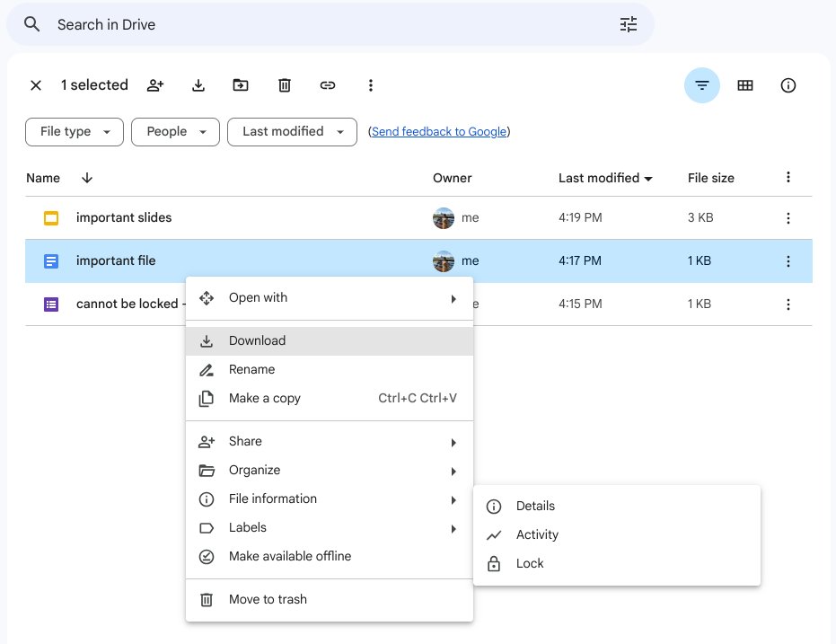Image resolution: width=836 pixels, height=644 pixels.
Task: Open advanced search options
Action: [628, 24]
